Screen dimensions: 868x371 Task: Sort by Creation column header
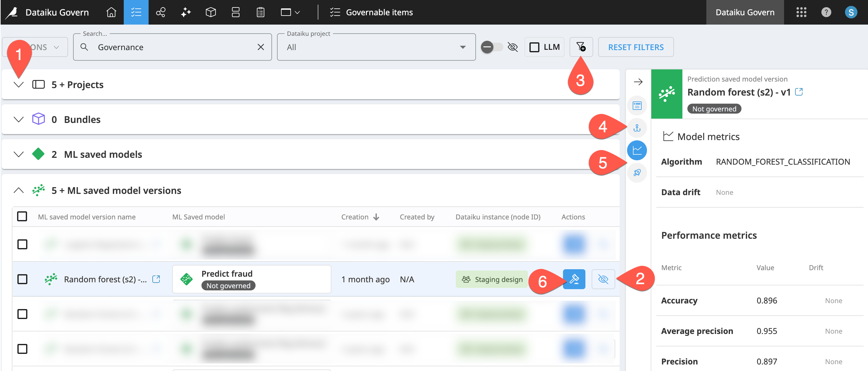[x=360, y=217]
